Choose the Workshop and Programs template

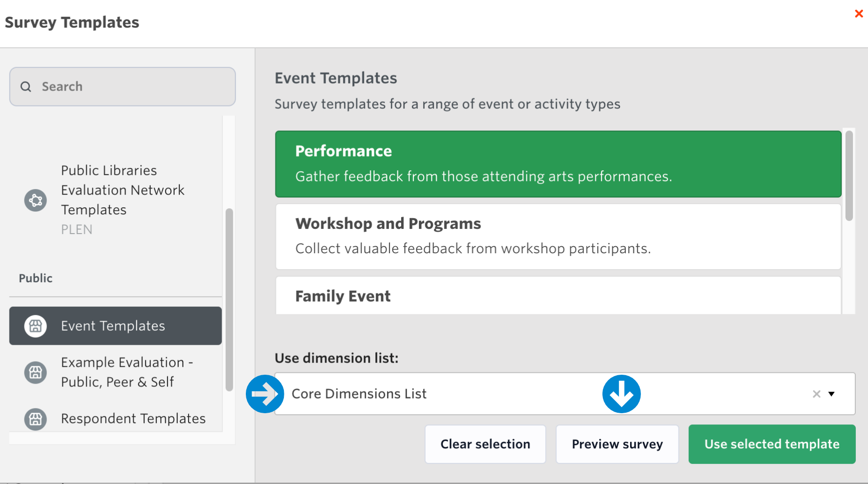(x=558, y=236)
